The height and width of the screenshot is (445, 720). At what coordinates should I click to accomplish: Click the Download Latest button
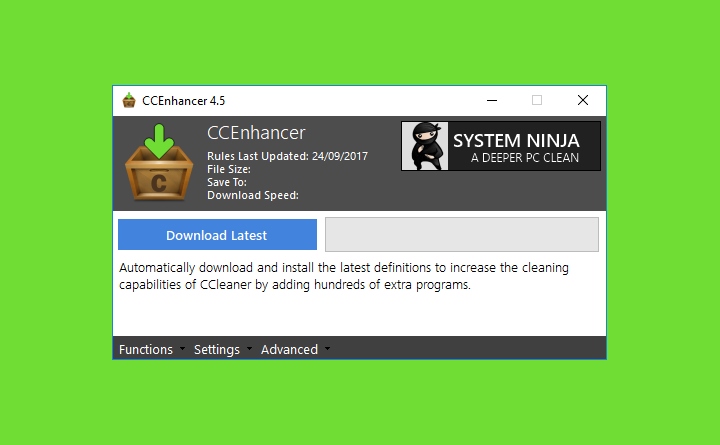217,235
